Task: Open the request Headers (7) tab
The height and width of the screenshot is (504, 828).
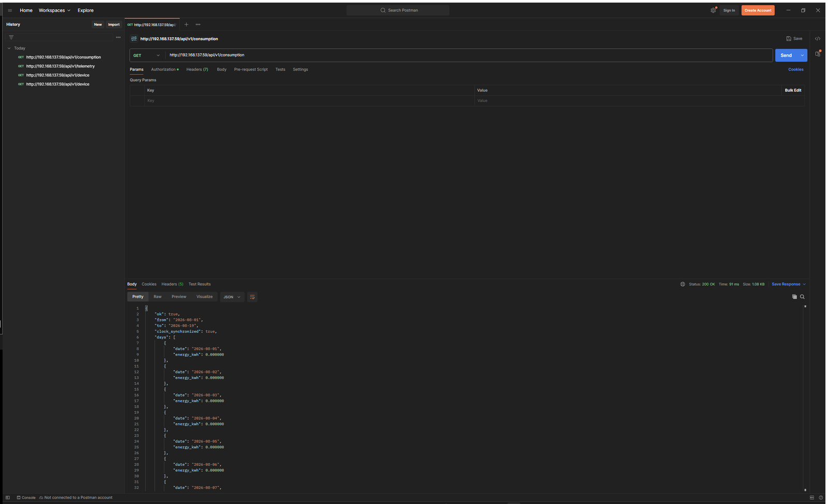Action: (197, 69)
